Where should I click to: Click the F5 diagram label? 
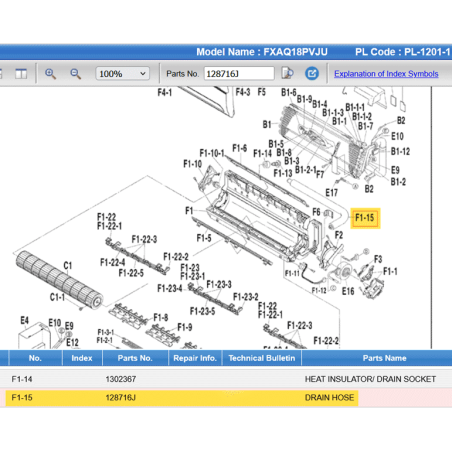click(x=262, y=92)
